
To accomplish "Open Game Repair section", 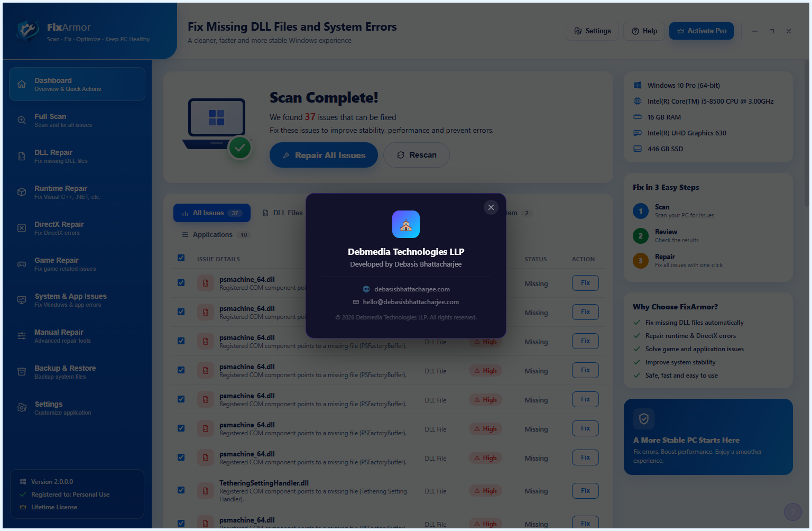I will 77,264.
